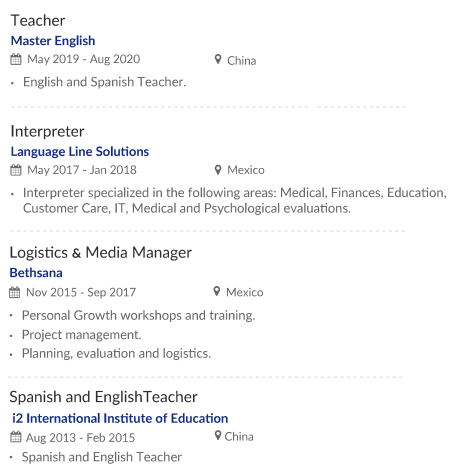Screen dimensions: 455x473
Task: Click the calendar icon beside May 2017 - Jan 2018
Action: coord(16,170)
